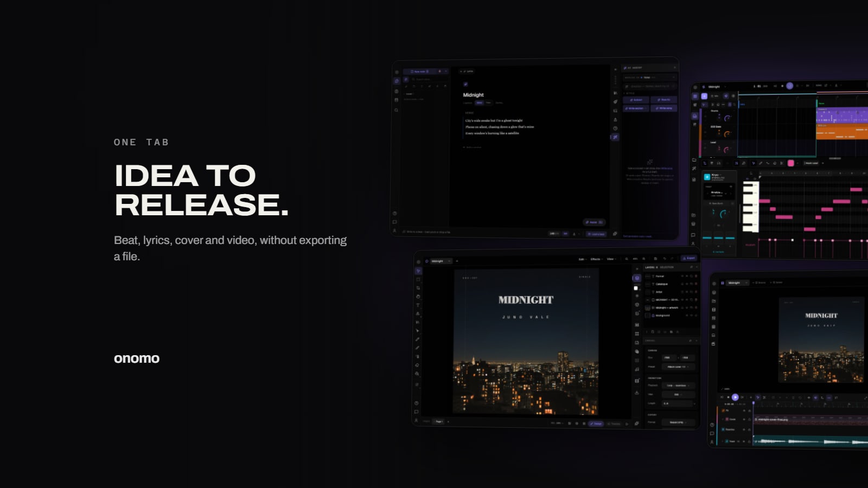
Task: Select the Crop tool in cover editor
Action: [418, 288]
